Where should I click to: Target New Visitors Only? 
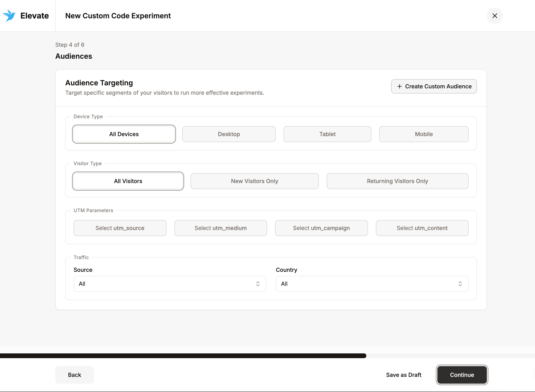[x=254, y=181]
